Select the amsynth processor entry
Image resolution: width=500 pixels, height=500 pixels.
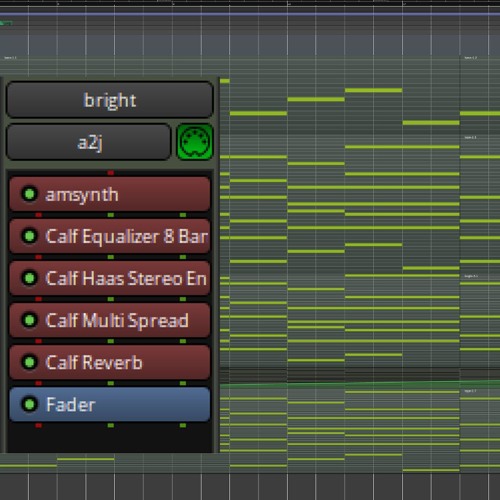click(x=110, y=194)
